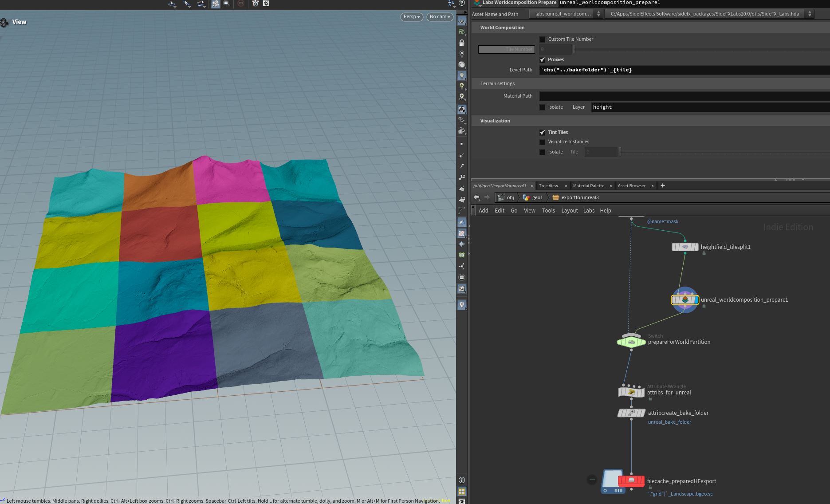
Task: Click exportforunreal3 in the path bar
Action: 576,197
